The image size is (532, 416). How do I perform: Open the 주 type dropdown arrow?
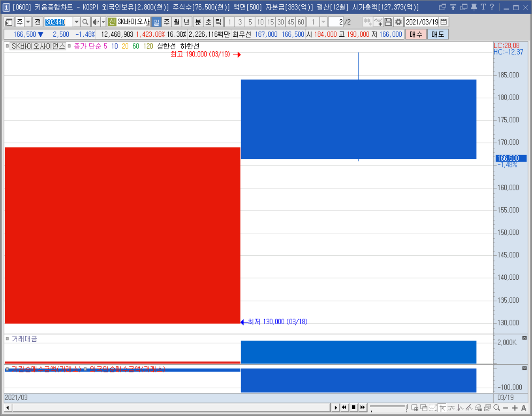coord(28,22)
